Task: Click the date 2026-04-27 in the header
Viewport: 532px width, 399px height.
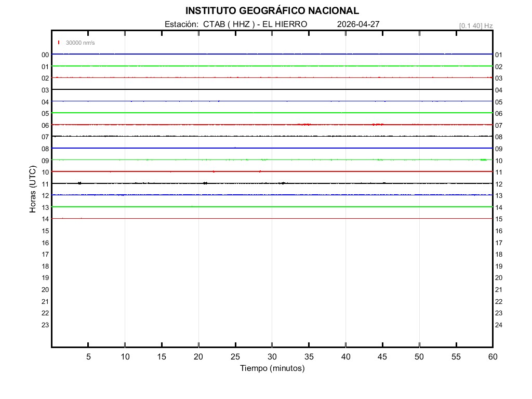Action: pyautogui.click(x=358, y=24)
